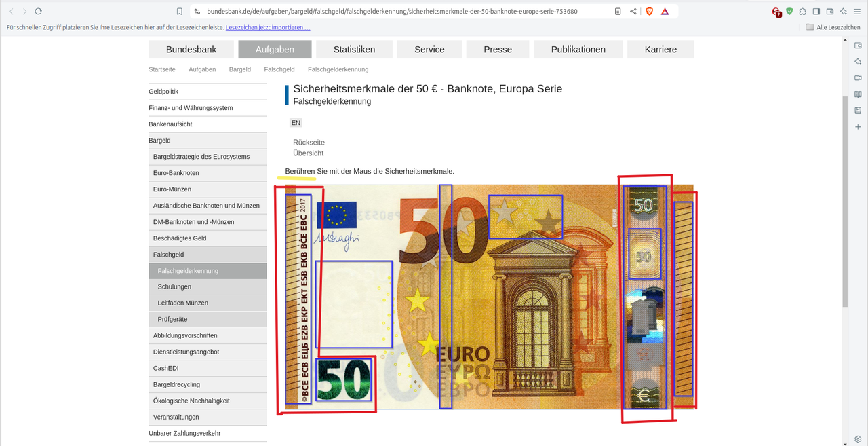The image size is (868, 446).
Task: Open Bargeld in left navigation
Action: pos(208,141)
